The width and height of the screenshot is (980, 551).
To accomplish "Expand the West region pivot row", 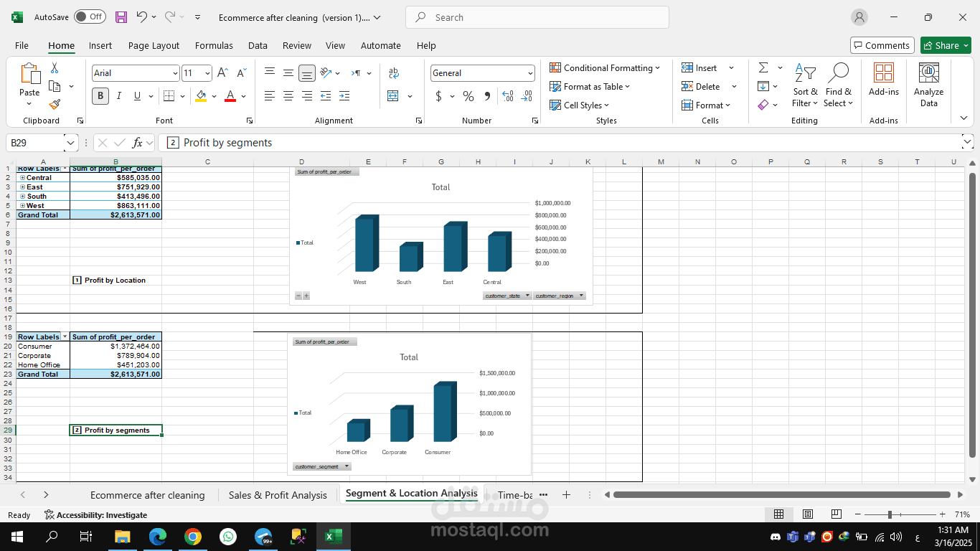I will (x=23, y=206).
